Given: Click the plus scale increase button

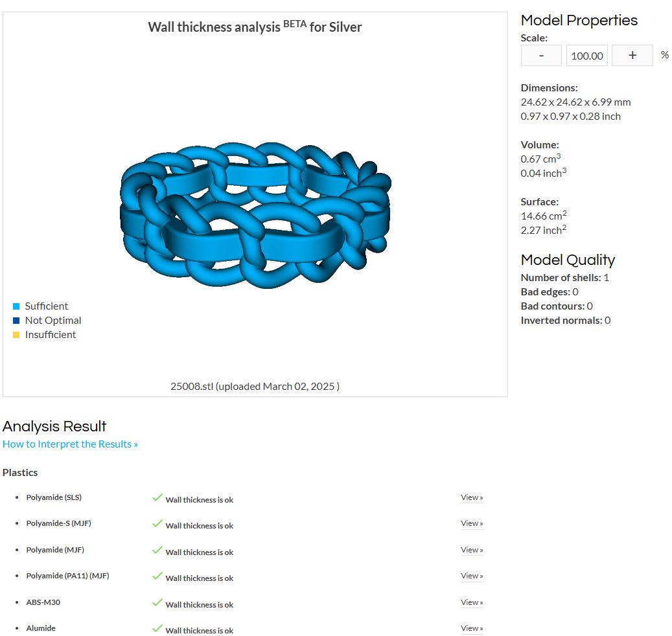Looking at the screenshot, I should point(632,55).
